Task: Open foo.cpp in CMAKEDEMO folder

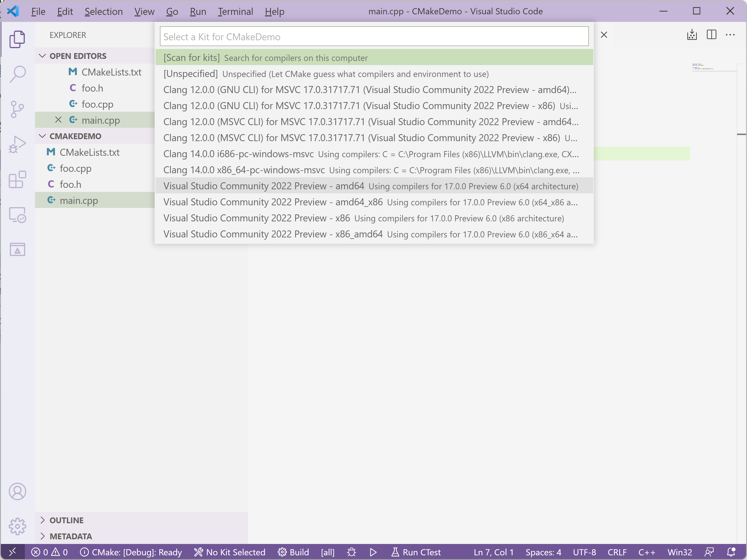Action: pyautogui.click(x=95, y=168)
